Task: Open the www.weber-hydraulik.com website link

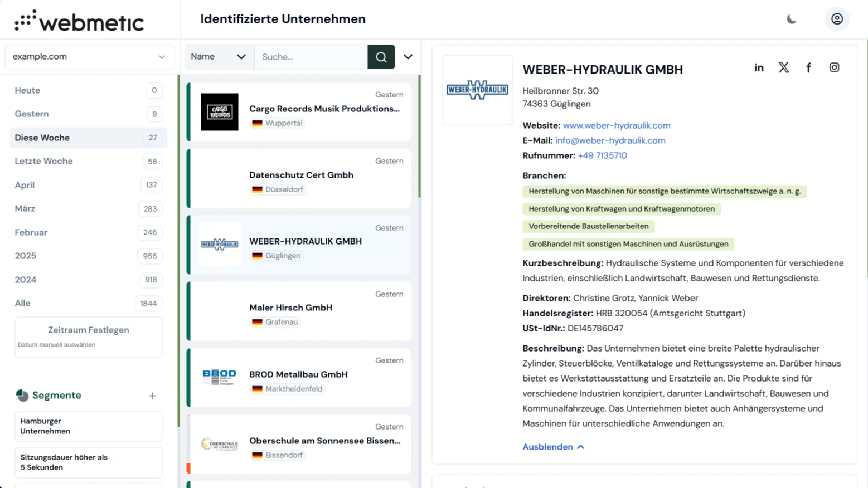Action: coord(615,125)
